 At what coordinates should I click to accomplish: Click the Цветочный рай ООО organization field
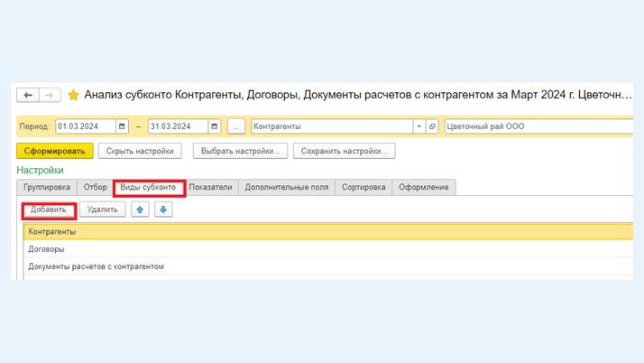[x=538, y=126]
